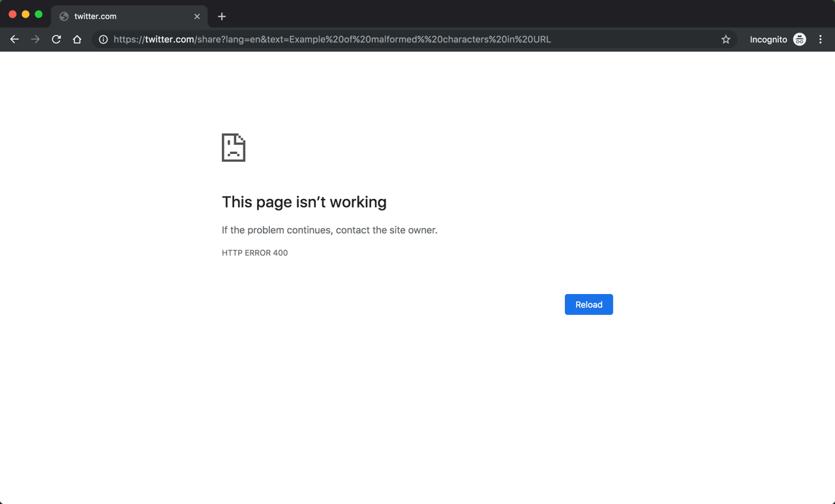Click the globe favicon on the twitter.com tab

[65, 16]
